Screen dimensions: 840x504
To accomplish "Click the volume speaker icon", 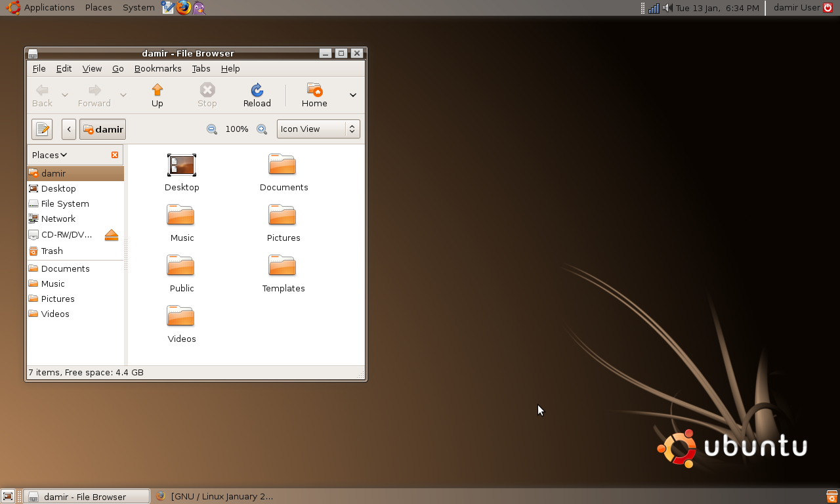I will tap(667, 8).
